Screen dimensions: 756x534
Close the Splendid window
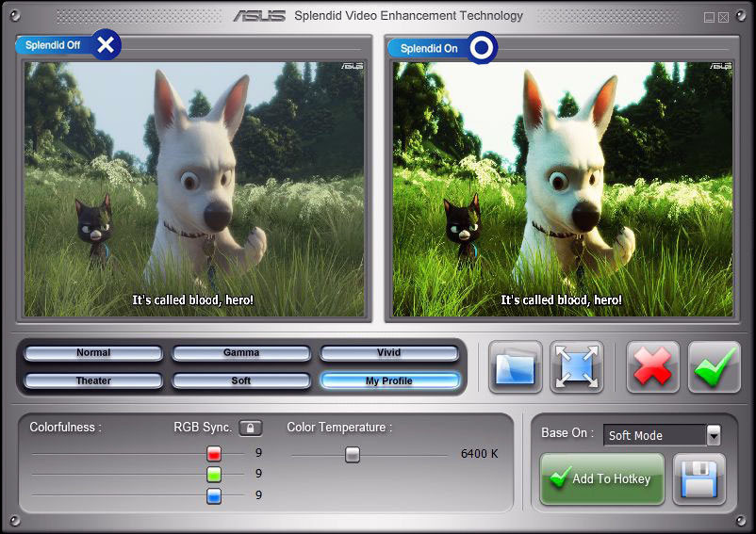723,17
